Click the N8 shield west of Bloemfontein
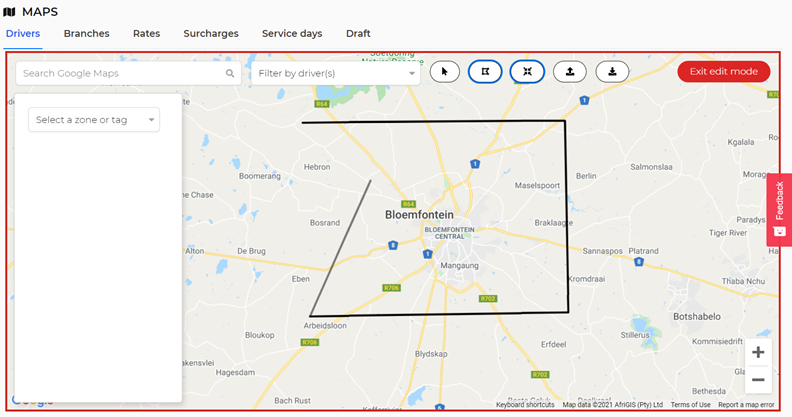The height and width of the screenshot is (417, 792). pos(393,245)
